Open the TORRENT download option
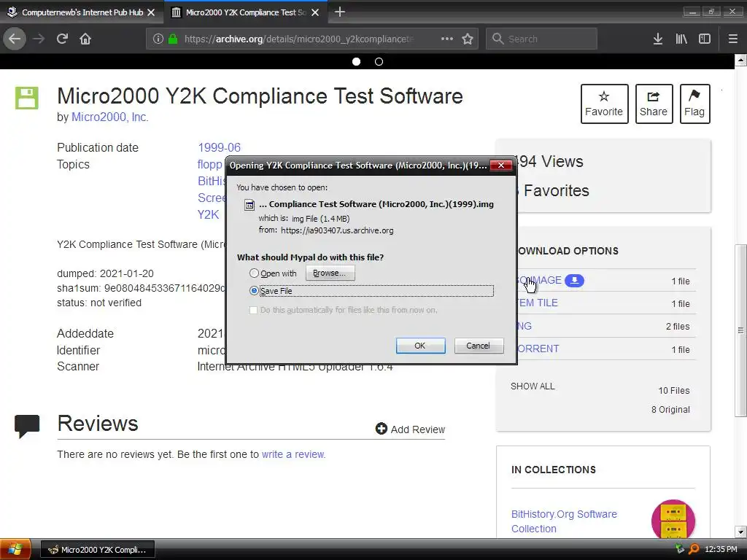This screenshot has height=560, width=747. [538, 349]
